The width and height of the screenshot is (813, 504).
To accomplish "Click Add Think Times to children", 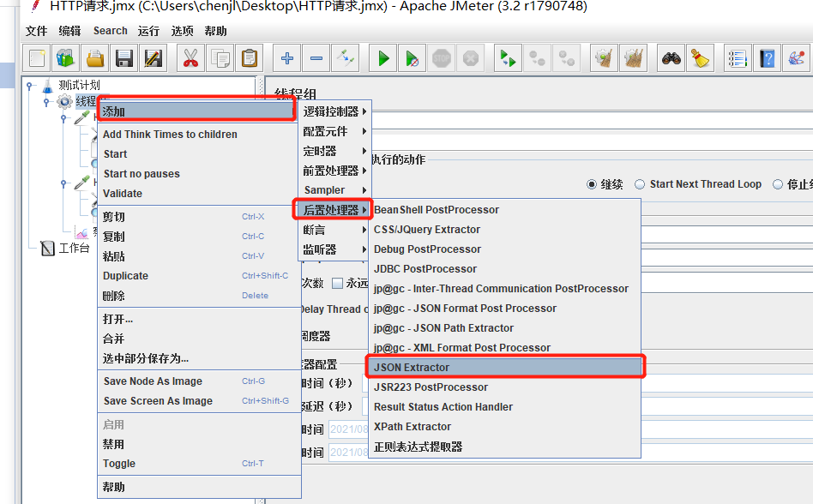I will [x=199, y=135].
